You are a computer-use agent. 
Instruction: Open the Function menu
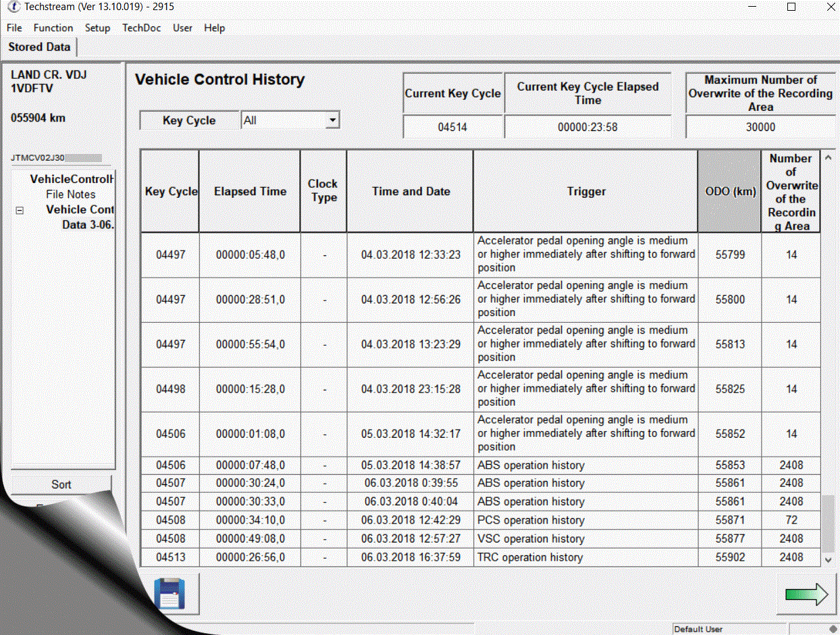53,28
